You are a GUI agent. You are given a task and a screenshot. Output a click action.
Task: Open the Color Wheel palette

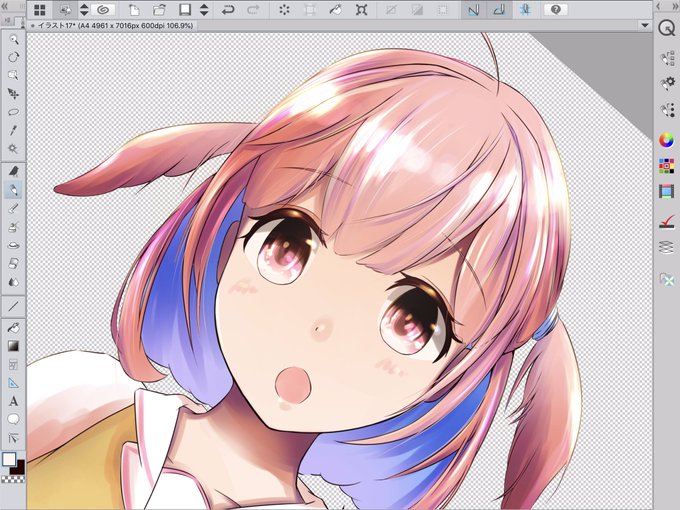[x=667, y=140]
